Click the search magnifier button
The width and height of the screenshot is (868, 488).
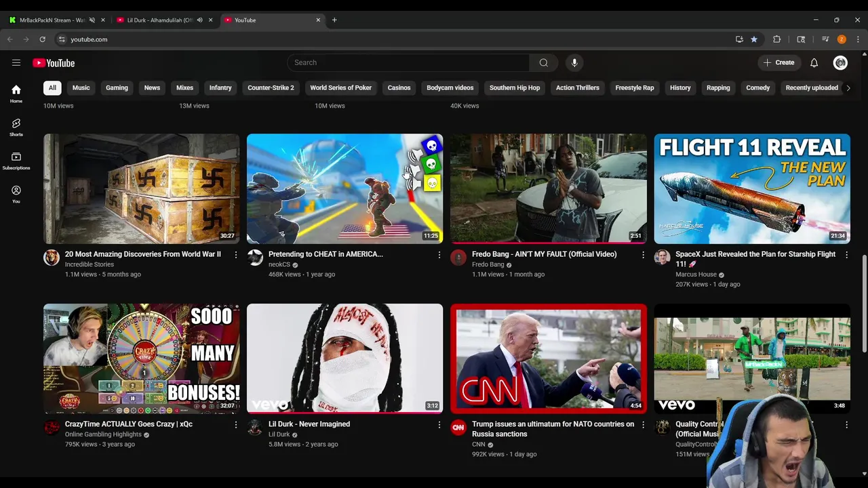click(543, 63)
